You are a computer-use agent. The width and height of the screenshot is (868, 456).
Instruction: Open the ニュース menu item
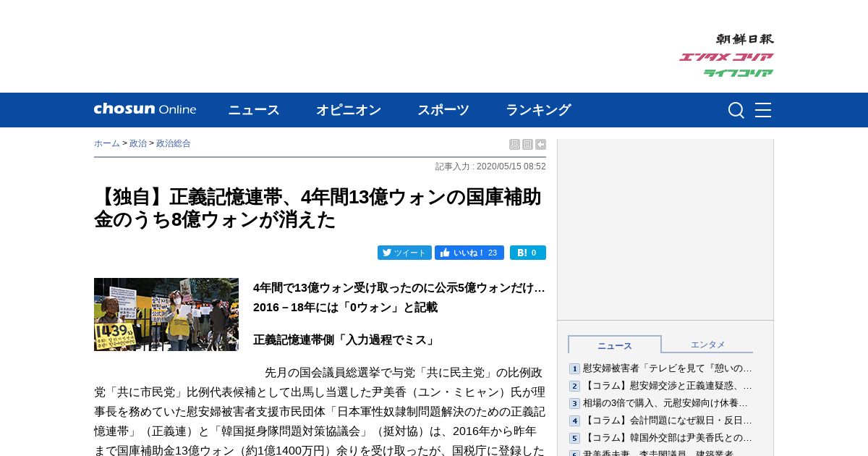[254, 110]
